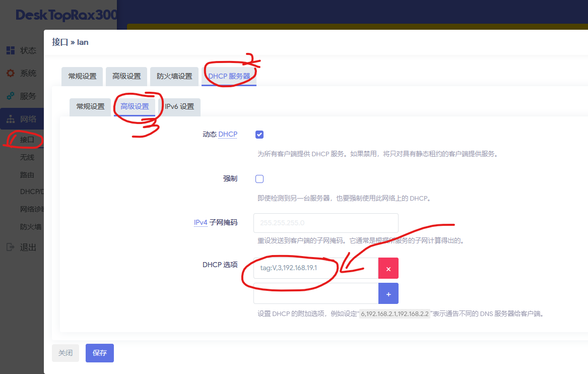
Task: Remove the tag:V,3,192.168.19.1 DHCP option
Action: pyautogui.click(x=388, y=269)
